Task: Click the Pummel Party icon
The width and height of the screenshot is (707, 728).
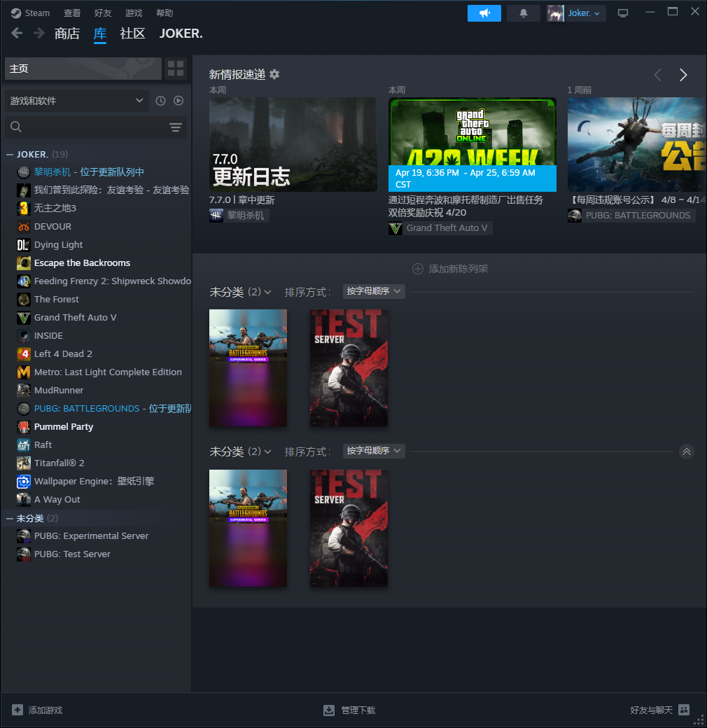Action: coord(24,427)
